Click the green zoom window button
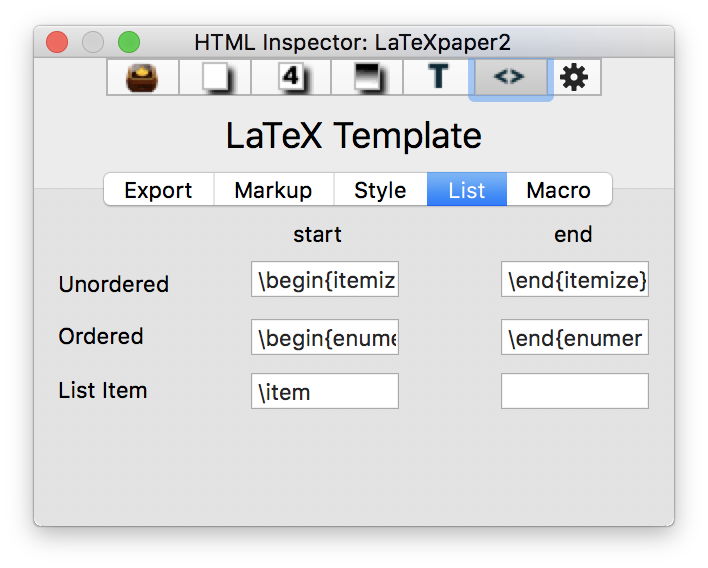 coord(129,42)
